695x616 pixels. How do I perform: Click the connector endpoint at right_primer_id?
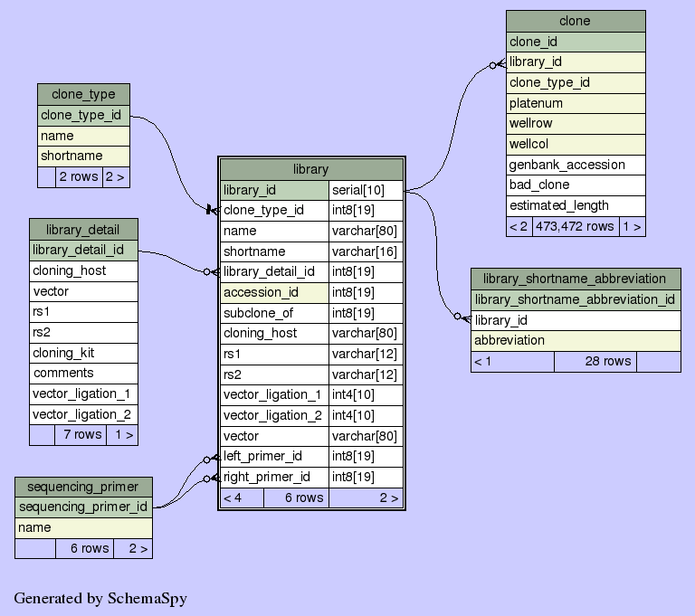(x=212, y=478)
